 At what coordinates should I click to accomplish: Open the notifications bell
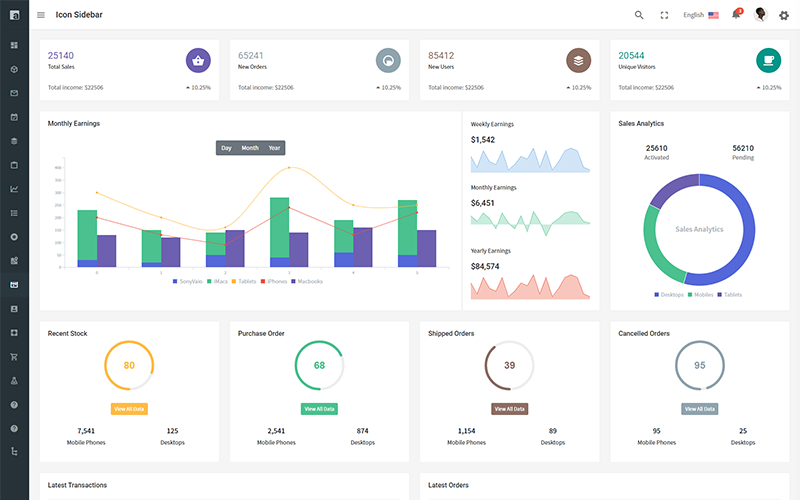[736, 15]
